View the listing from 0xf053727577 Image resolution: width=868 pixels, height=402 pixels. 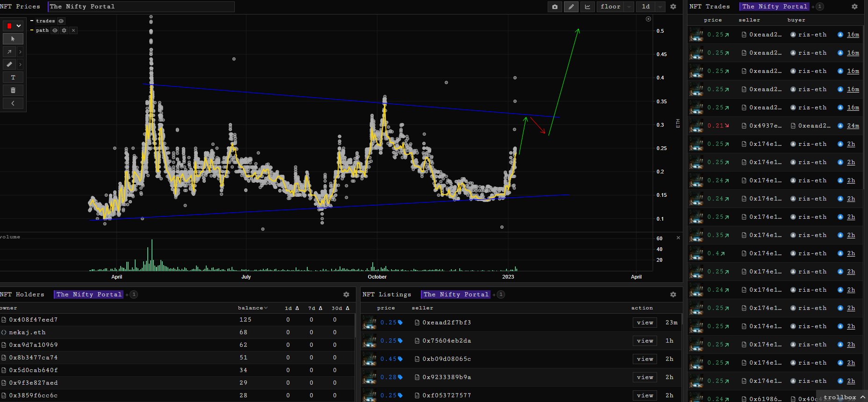(645, 395)
